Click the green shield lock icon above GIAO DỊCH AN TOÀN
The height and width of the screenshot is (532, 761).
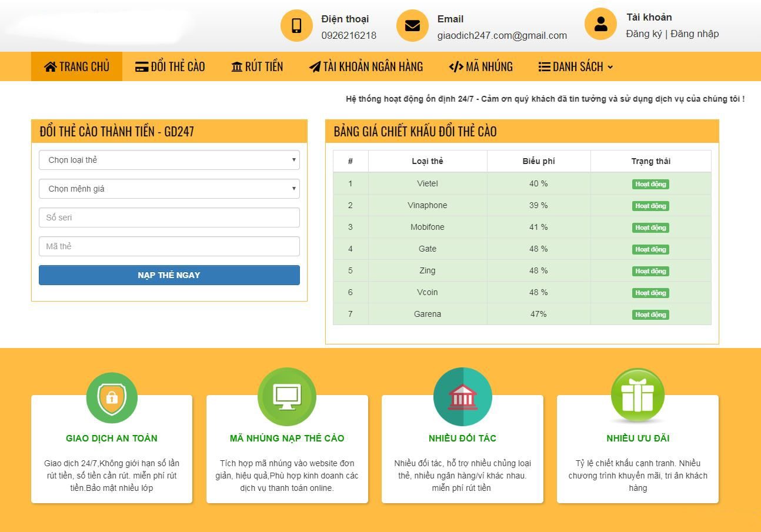(112, 396)
